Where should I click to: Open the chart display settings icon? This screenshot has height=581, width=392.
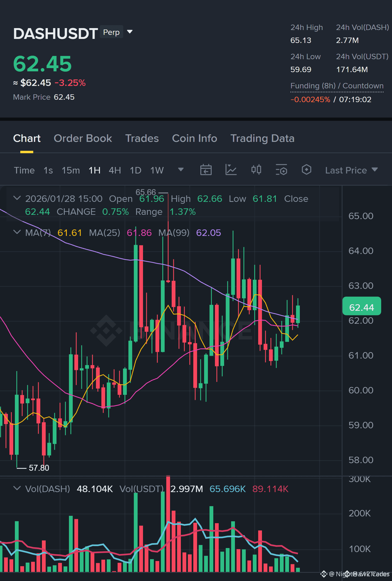(x=281, y=170)
